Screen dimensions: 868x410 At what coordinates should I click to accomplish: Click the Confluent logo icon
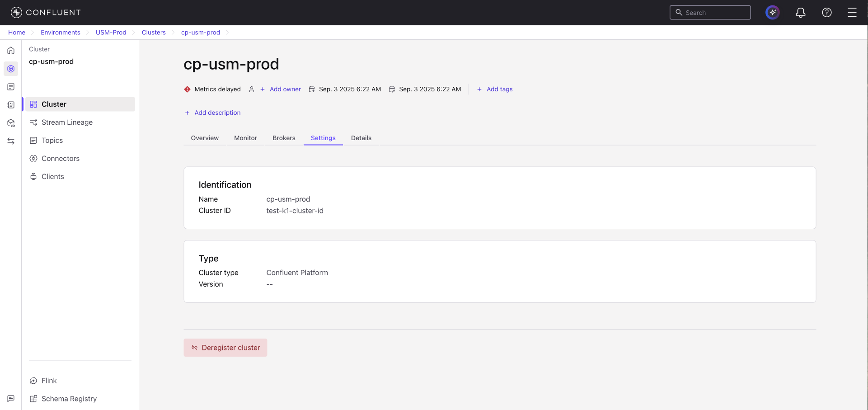[x=16, y=13]
